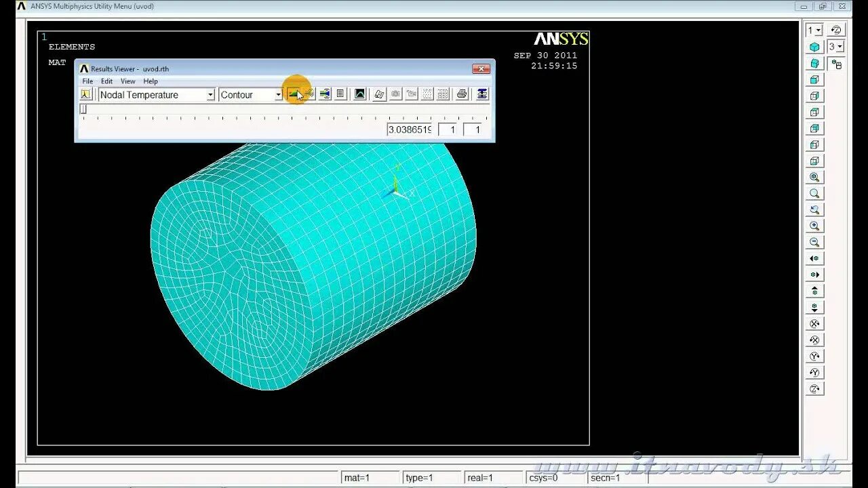Click mat=1 in status bar
This screenshot has width=868, height=488.
click(370, 478)
